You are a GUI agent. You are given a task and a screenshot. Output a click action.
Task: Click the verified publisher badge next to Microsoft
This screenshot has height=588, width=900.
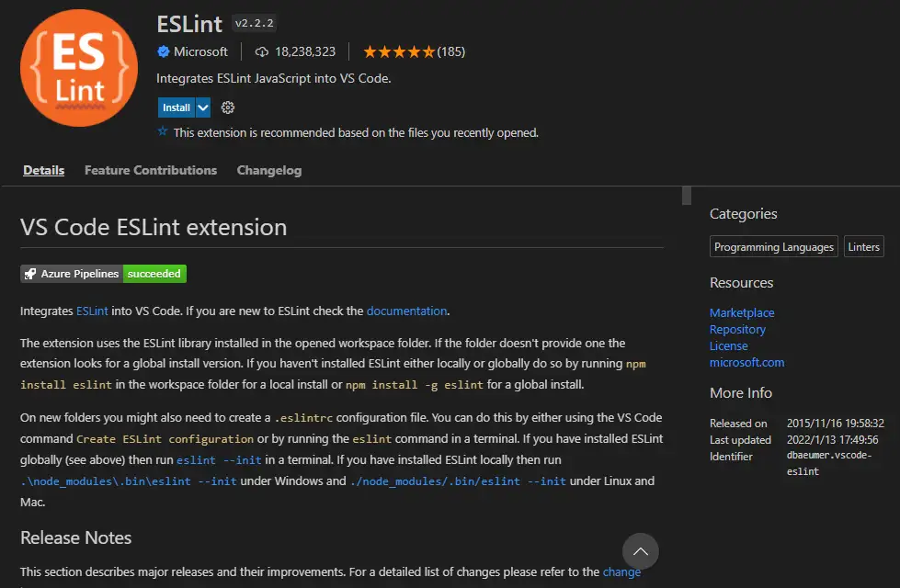164,51
